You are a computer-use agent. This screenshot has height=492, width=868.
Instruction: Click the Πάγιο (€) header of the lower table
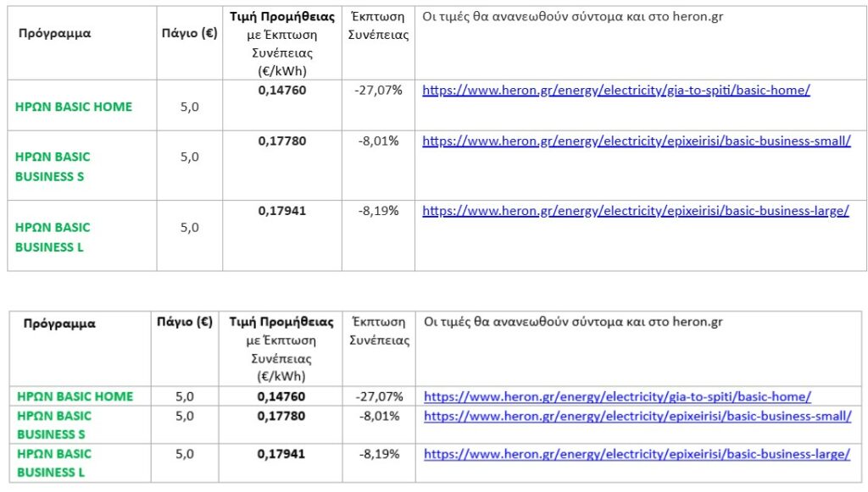pyautogui.click(x=185, y=322)
